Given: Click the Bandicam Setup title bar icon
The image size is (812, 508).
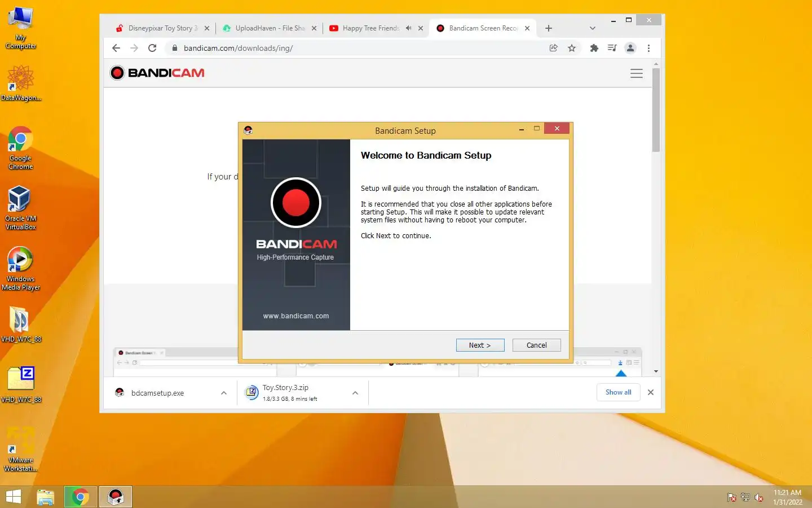Looking at the screenshot, I should pos(248,130).
